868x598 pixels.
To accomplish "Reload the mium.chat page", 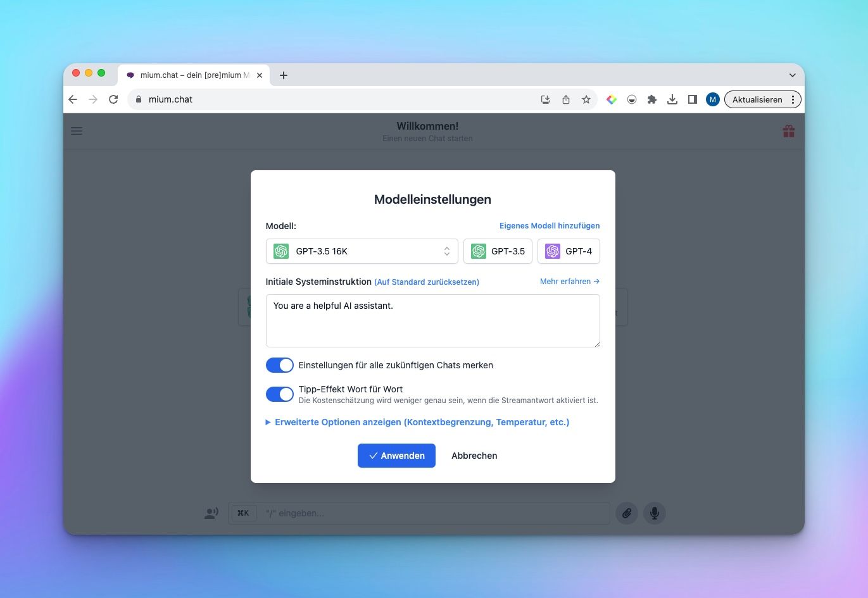I will [x=113, y=99].
